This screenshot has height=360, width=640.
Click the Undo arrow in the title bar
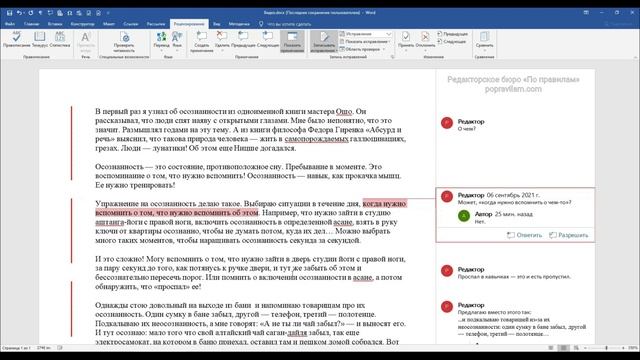coord(19,13)
